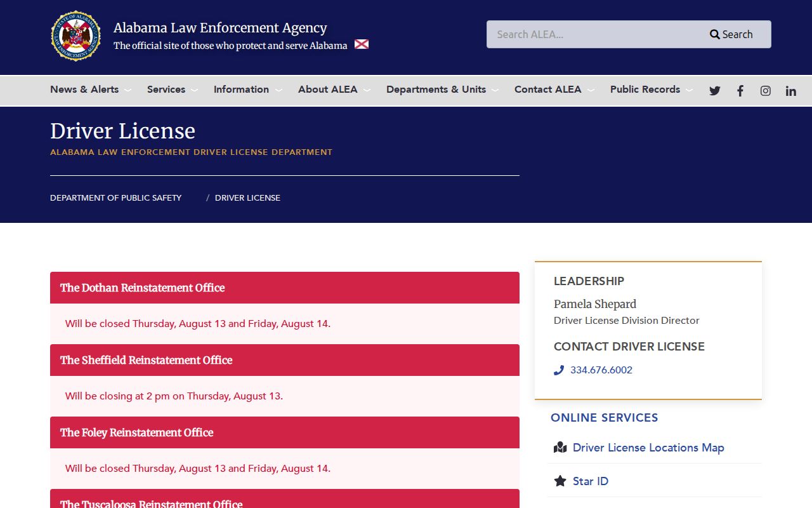The image size is (812, 508).
Task: Expand the Information menu
Action: (x=248, y=90)
